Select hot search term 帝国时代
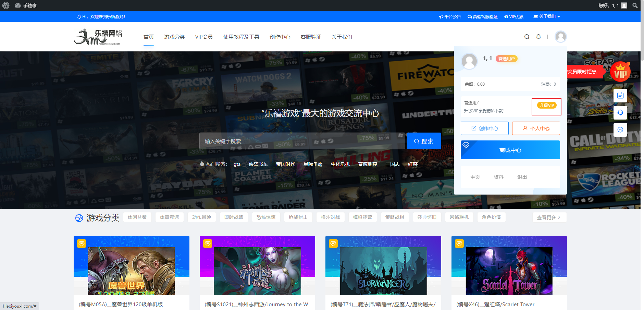Image resolution: width=644 pixels, height=310 pixels. click(286, 164)
